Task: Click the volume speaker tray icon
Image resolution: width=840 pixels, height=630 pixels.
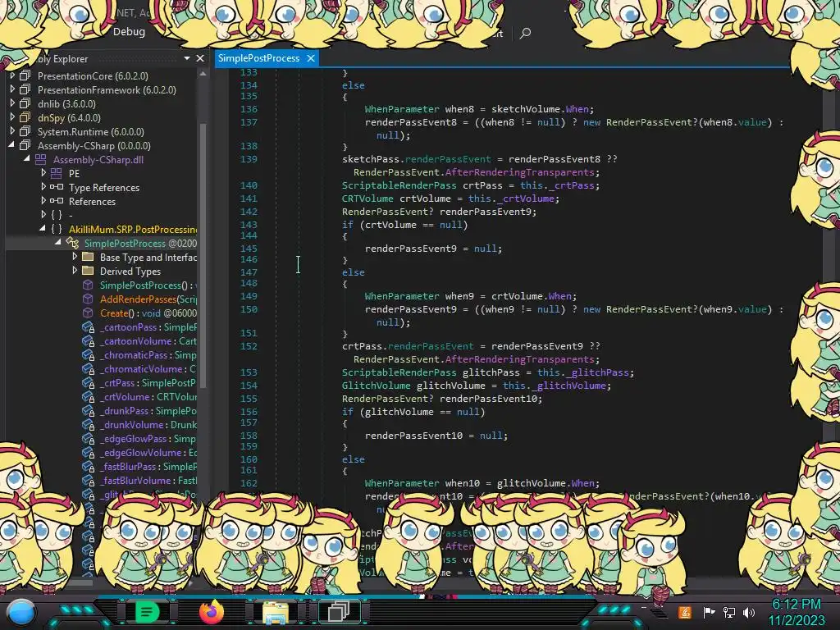Action: click(x=749, y=612)
